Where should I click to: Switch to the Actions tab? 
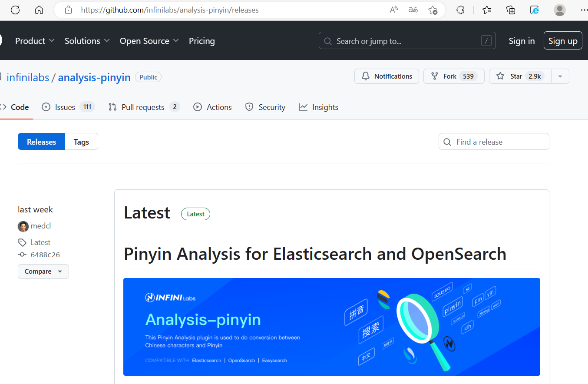click(212, 107)
